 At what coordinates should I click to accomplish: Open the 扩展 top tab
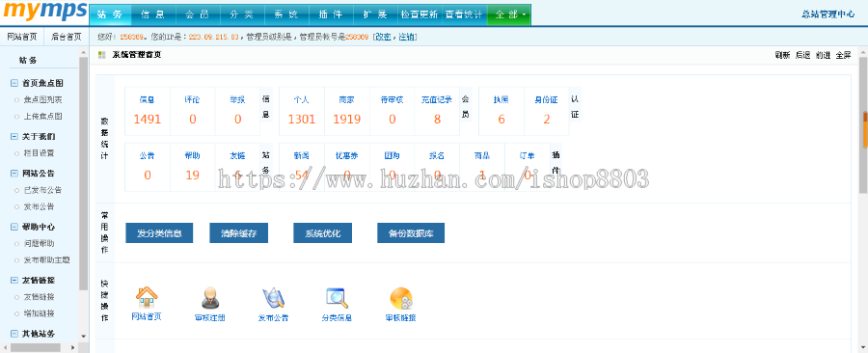pos(375,14)
